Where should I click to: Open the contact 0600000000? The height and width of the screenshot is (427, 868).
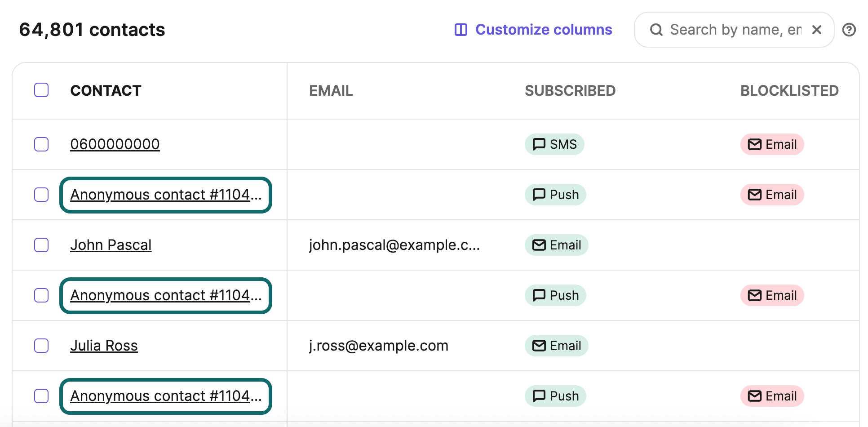click(115, 144)
